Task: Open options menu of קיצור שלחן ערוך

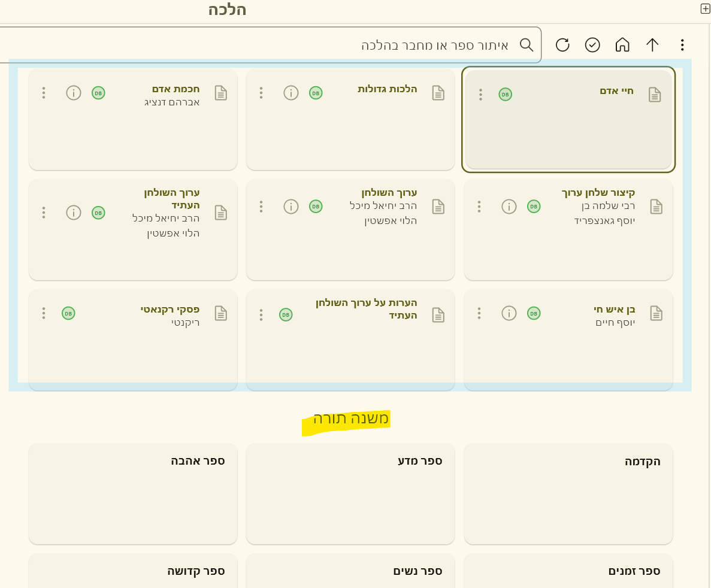Action: click(x=479, y=207)
